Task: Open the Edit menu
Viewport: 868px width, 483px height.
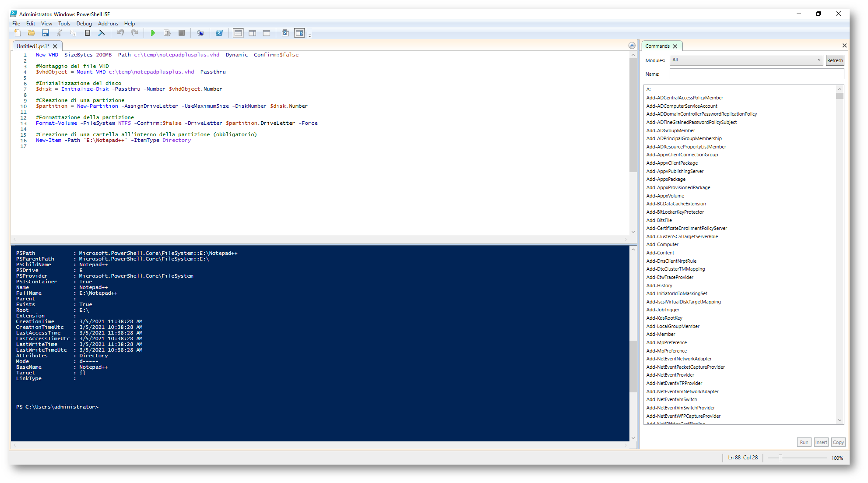Action: coord(31,24)
